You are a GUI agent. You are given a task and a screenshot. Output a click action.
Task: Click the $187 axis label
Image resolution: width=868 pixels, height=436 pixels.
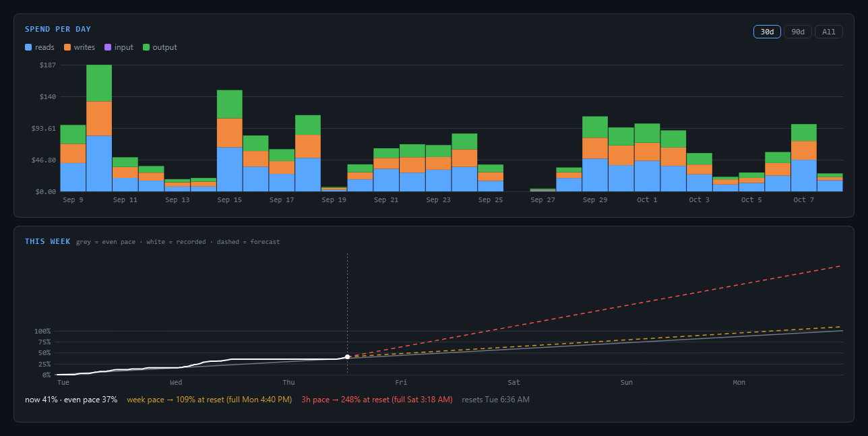tap(47, 65)
